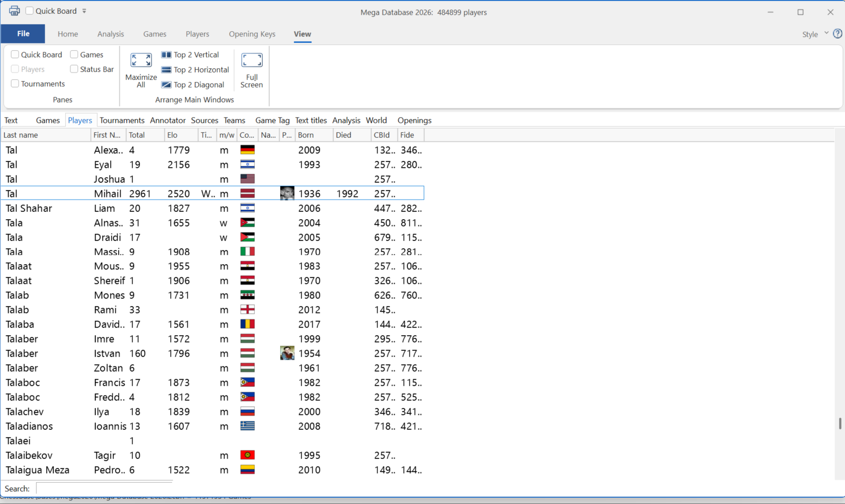
Task: Click the Maximize All icon
Action: (x=141, y=60)
